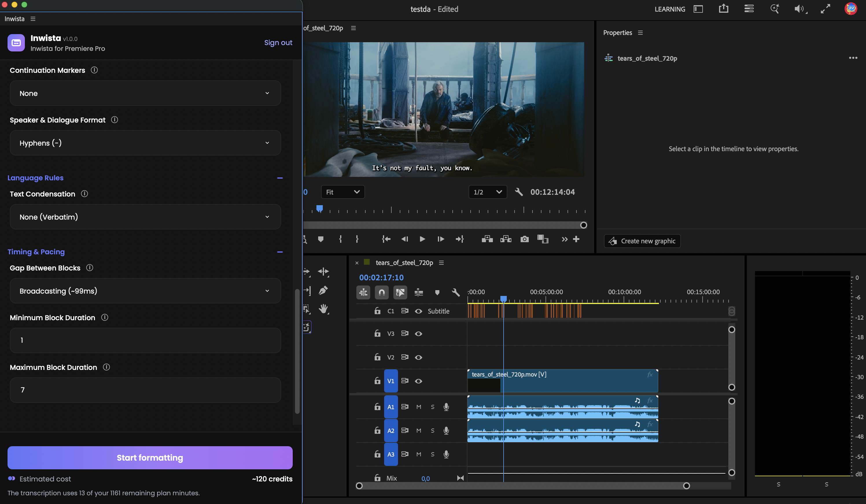The image size is (866, 504).
Task: Click the Start formatting button
Action: (150, 458)
